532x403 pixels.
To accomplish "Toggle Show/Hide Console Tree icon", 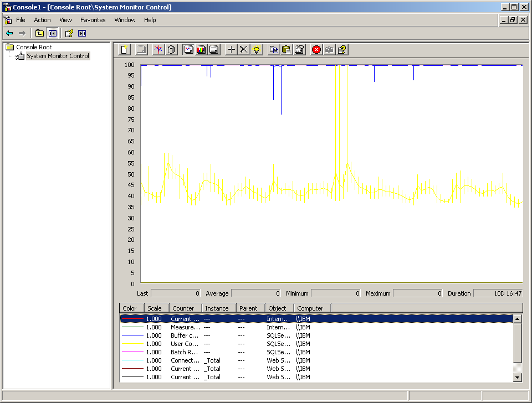I will click(x=52, y=33).
